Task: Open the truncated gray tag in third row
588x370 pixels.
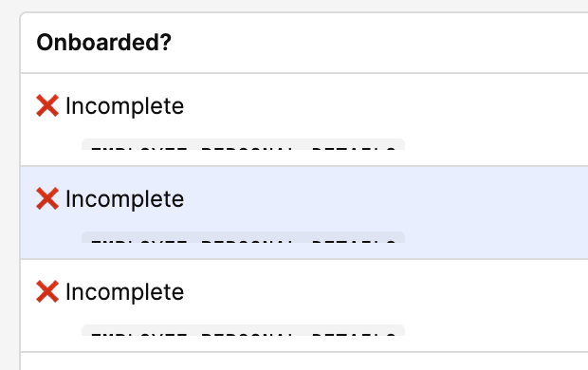Action: (243, 330)
